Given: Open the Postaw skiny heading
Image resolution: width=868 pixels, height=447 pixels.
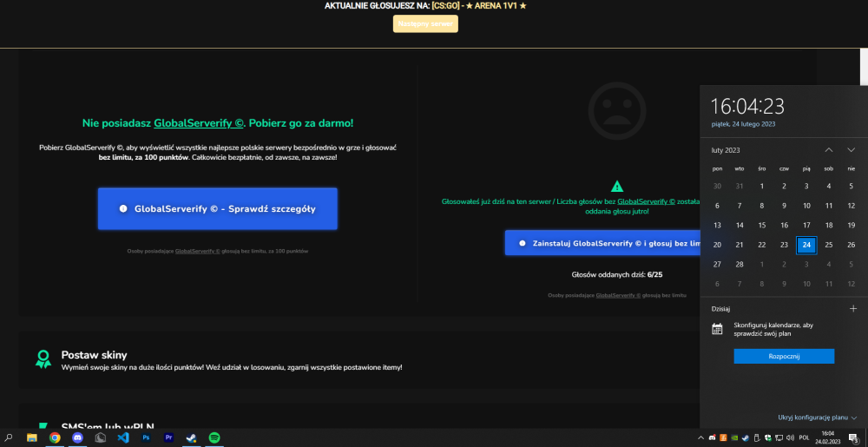Looking at the screenshot, I should tap(94, 355).
